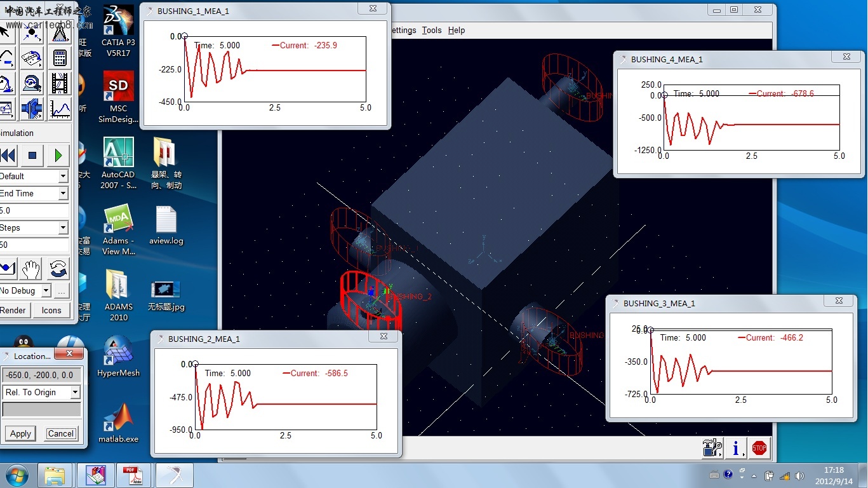Screen dimensions: 868x488
Task: Open the aview.log file on desktop
Action: [166, 225]
